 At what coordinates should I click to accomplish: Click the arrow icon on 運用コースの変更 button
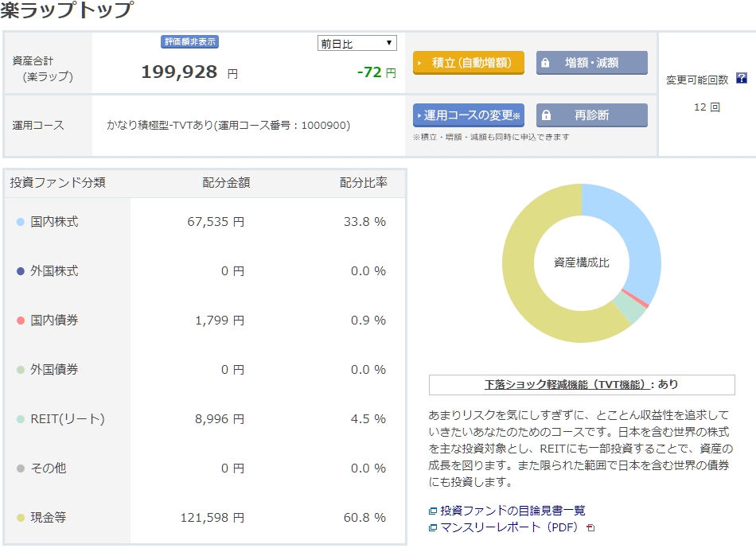pos(419,115)
